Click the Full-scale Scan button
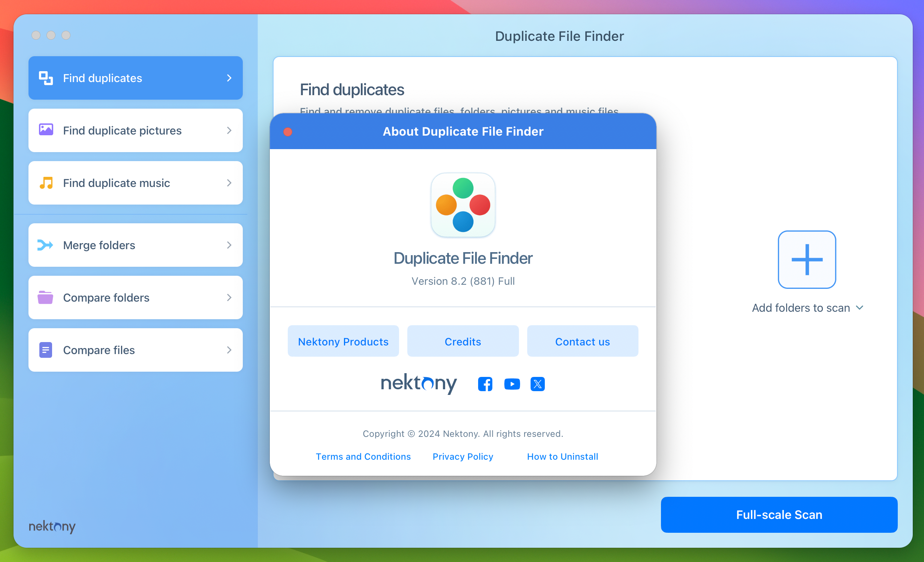Image resolution: width=924 pixels, height=562 pixels. coord(779,514)
